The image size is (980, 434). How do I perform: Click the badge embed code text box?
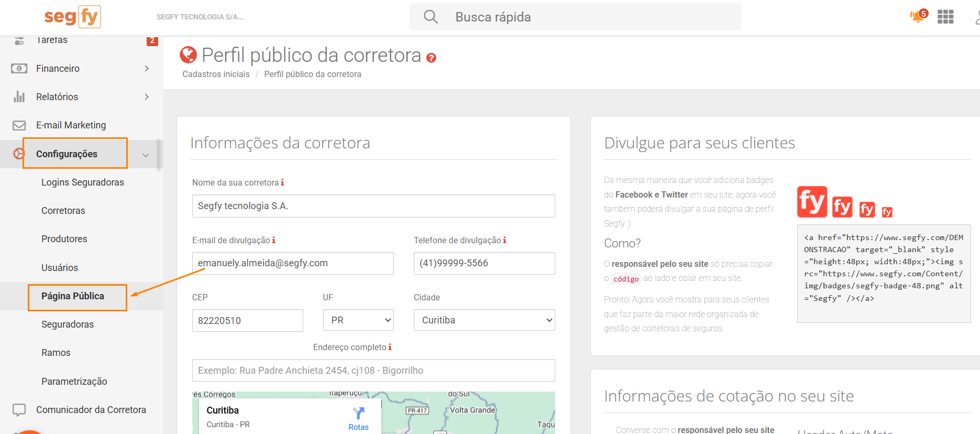tap(884, 274)
